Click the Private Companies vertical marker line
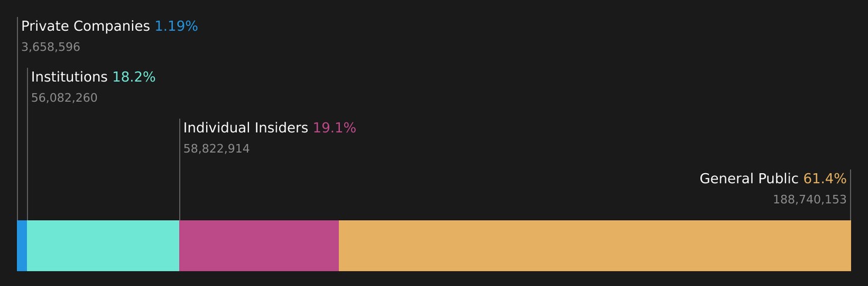This screenshot has width=868, height=286. click(x=17, y=119)
